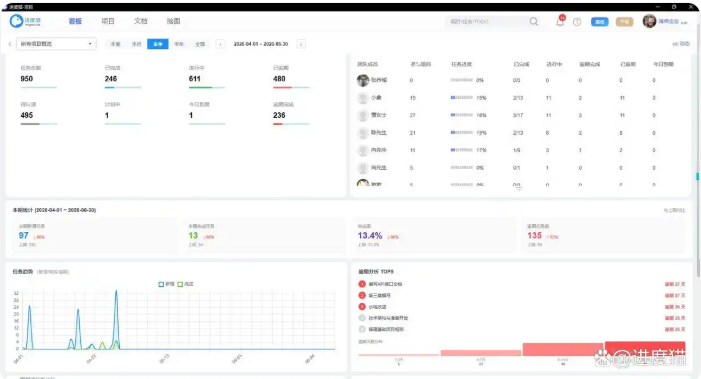Click progress bar in the 18% row

click(462, 115)
